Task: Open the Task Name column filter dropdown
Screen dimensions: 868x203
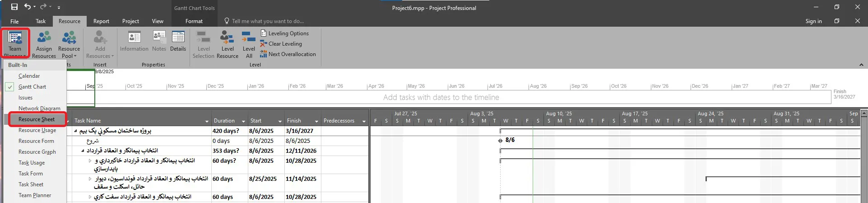Action: (207, 121)
